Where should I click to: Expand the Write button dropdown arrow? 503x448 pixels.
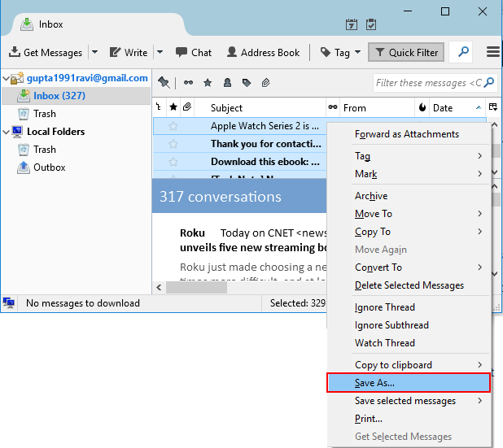160,52
